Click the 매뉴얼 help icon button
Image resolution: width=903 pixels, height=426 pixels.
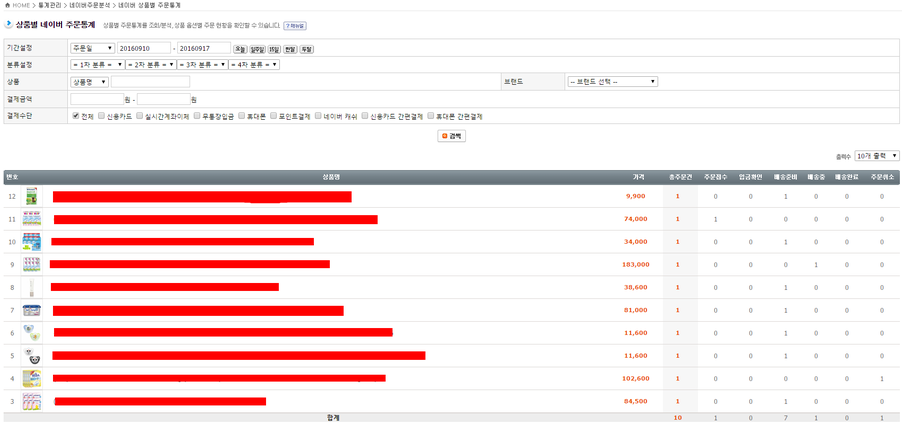tap(295, 26)
